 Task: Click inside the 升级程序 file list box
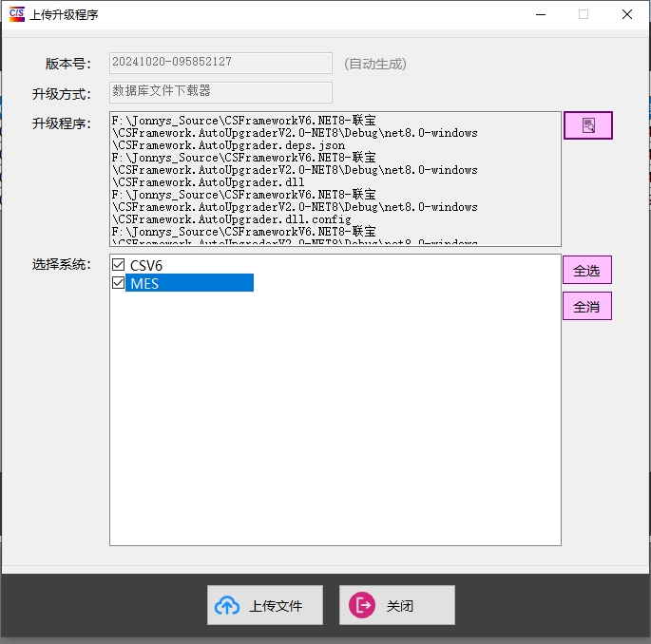(335, 179)
